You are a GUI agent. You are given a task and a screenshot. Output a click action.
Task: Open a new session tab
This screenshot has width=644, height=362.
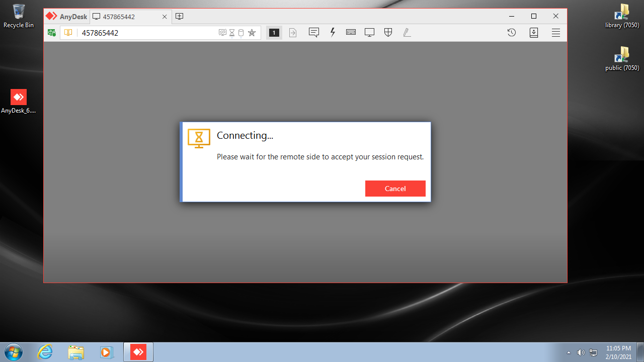click(179, 16)
